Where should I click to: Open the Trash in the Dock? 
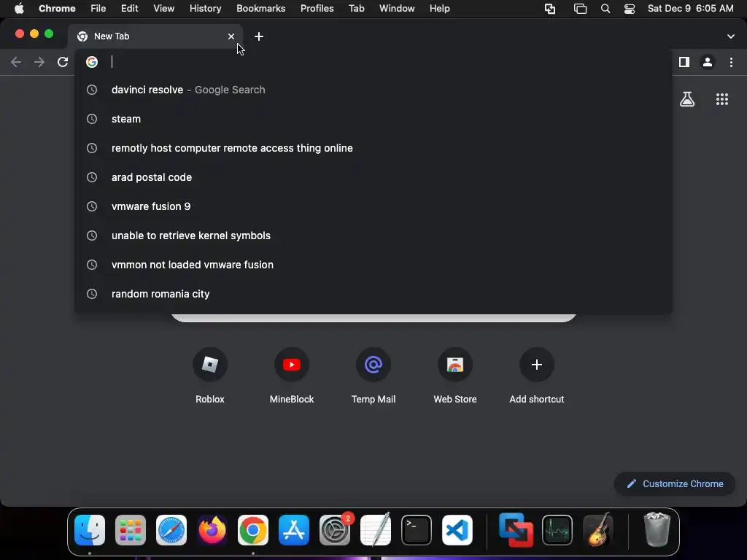[657, 529]
